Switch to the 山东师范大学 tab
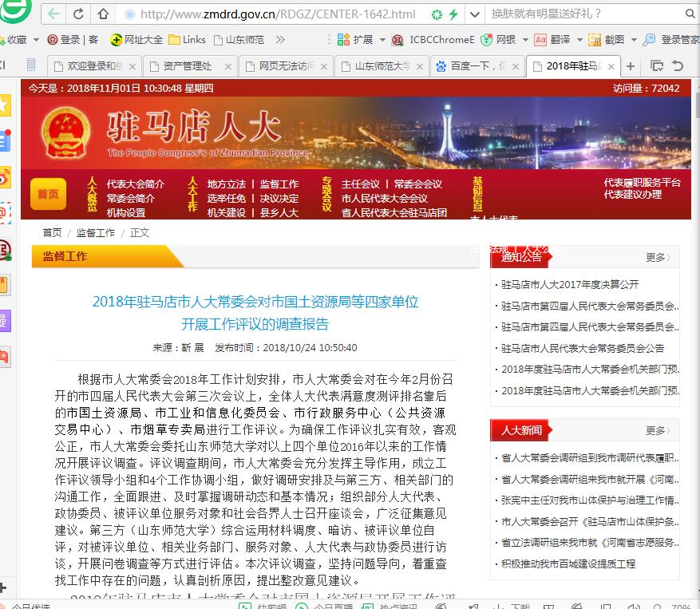Viewport: 700px width, 609px height. 381,66
